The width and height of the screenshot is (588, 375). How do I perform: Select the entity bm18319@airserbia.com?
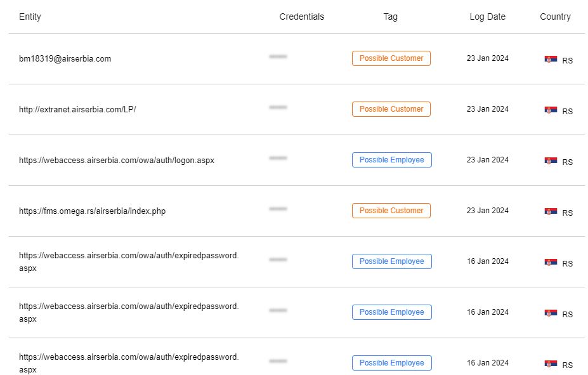[x=65, y=59]
